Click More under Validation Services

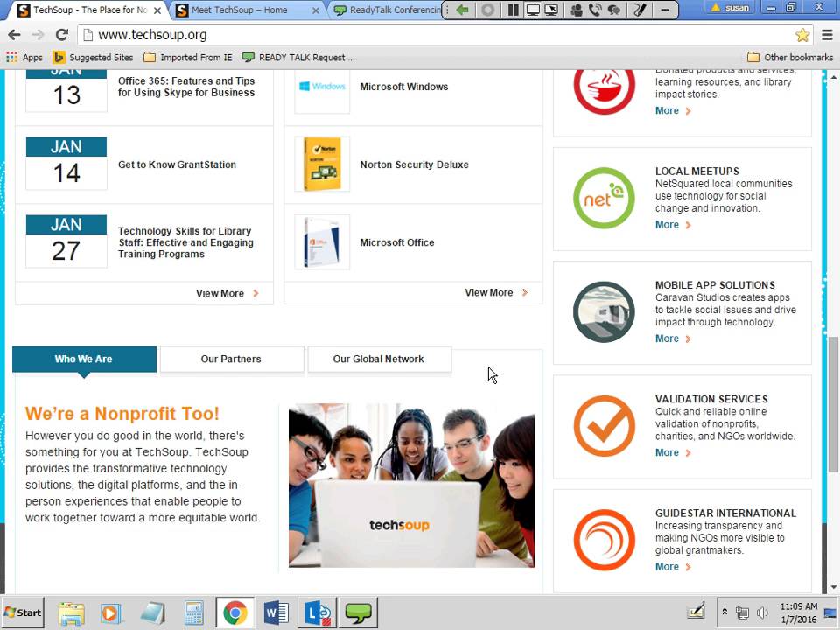(674, 452)
